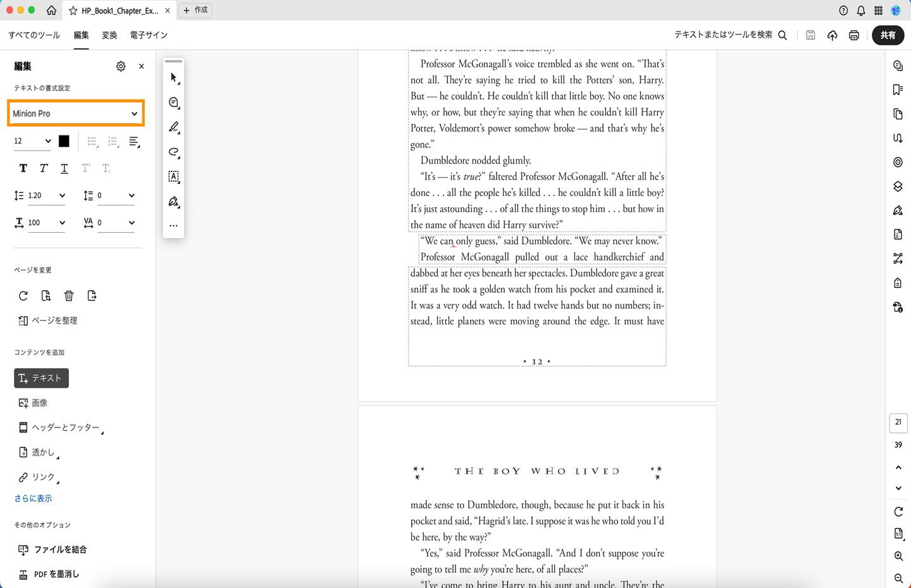Open the font size 12 dropdown

coord(32,141)
